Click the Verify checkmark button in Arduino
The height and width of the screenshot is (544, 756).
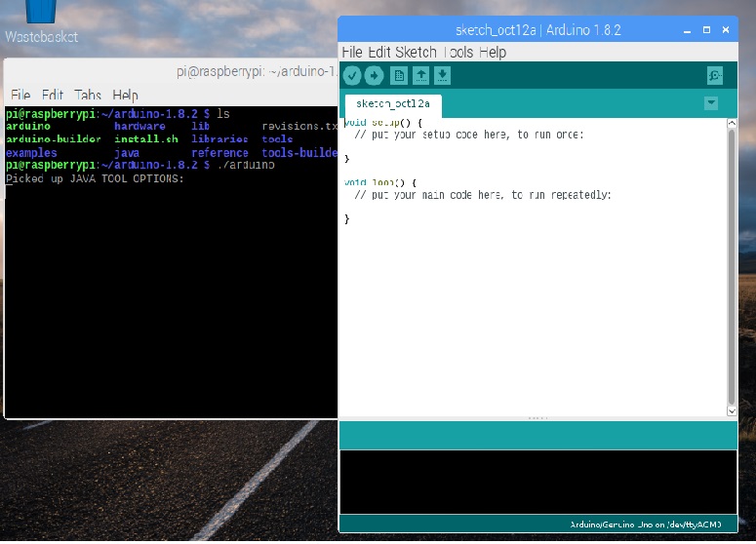352,76
